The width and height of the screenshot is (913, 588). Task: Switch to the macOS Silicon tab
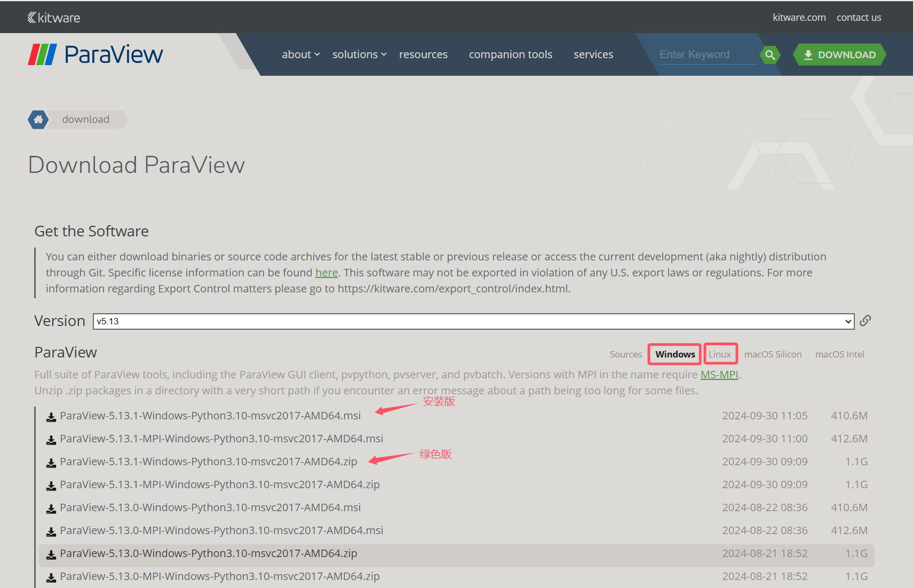click(x=773, y=354)
